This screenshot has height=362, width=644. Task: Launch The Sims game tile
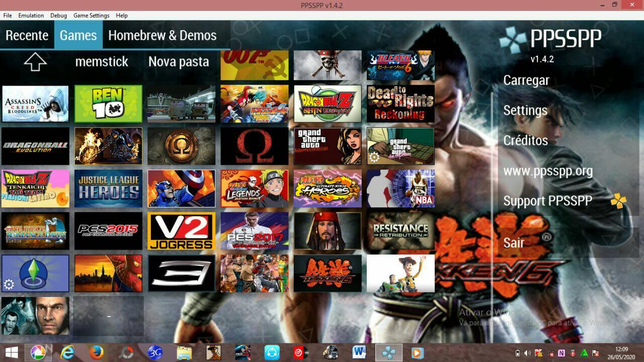(35, 273)
